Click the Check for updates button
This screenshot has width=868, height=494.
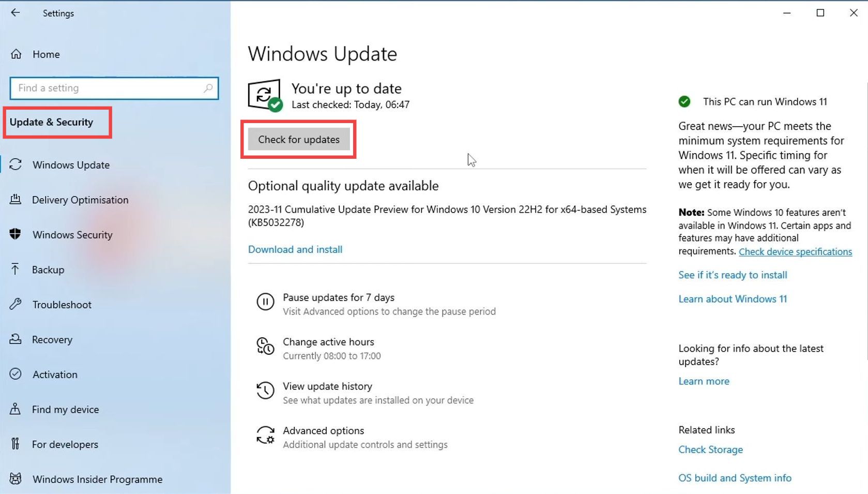click(x=299, y=140)
